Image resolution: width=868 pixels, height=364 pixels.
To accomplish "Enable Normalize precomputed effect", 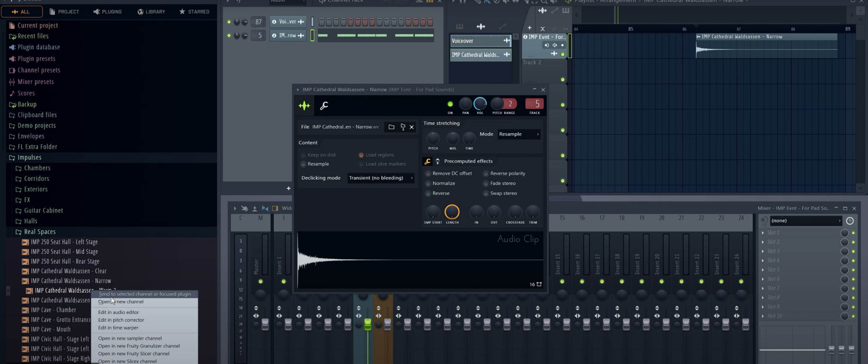I will tap(428, 183).
